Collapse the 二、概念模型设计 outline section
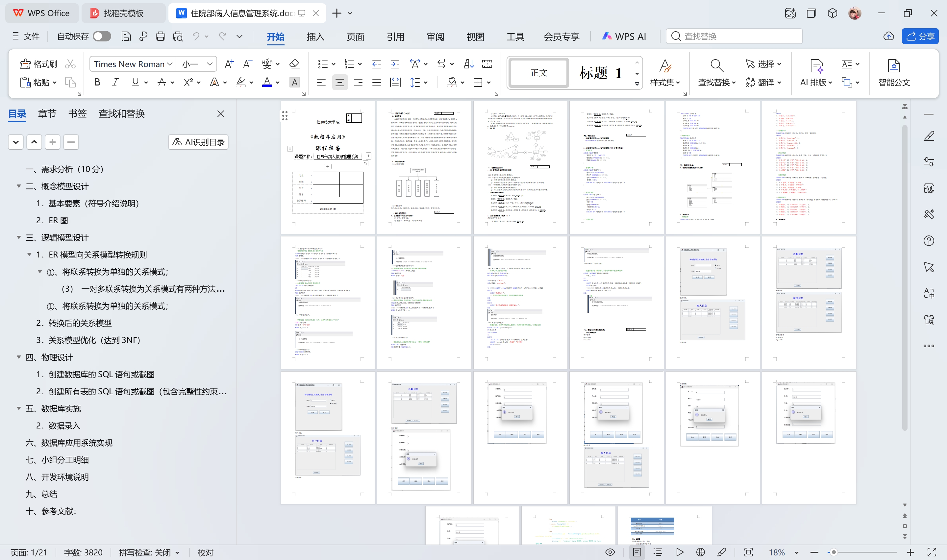The width and height of the screenshot is (947, 560). pos(18,186)
